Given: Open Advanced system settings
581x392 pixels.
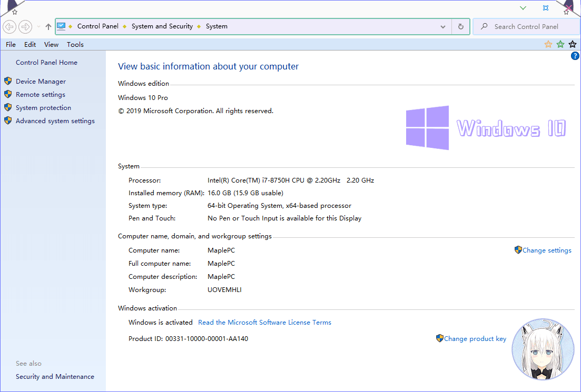Looking at the screenshot, I should pyautogui.click(x=55, y=121).
